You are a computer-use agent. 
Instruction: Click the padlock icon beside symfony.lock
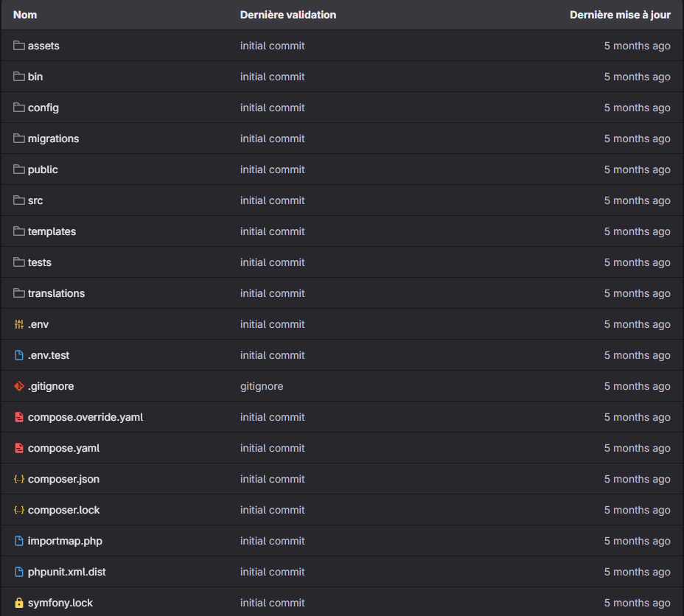[x=18, y=603]
